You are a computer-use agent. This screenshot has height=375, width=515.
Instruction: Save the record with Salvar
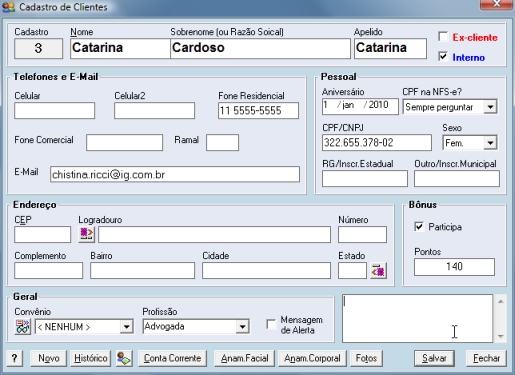click(x=434, y=358)
